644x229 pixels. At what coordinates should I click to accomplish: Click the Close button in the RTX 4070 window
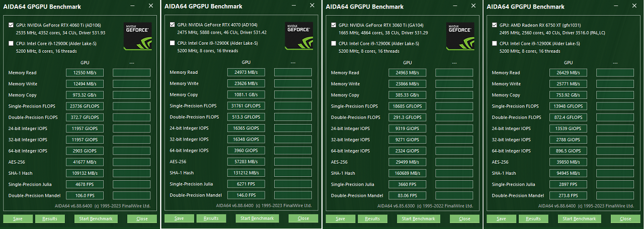[303, 218]
